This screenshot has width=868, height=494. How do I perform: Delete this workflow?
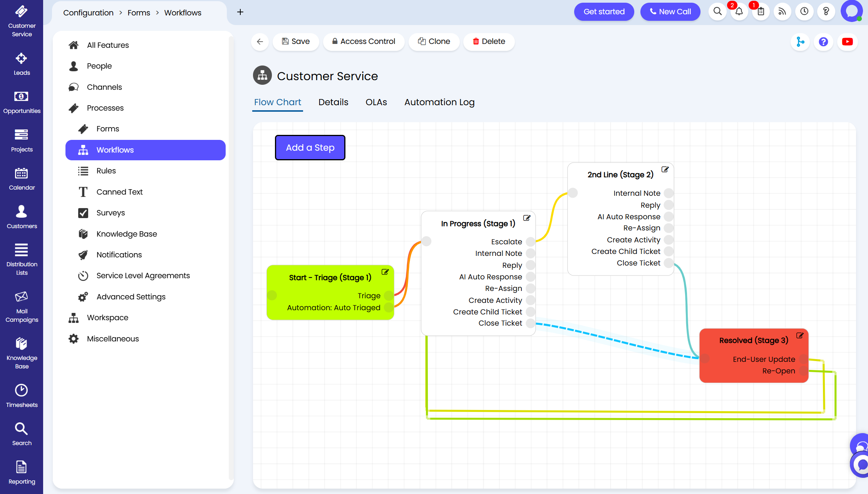[489, 42]
